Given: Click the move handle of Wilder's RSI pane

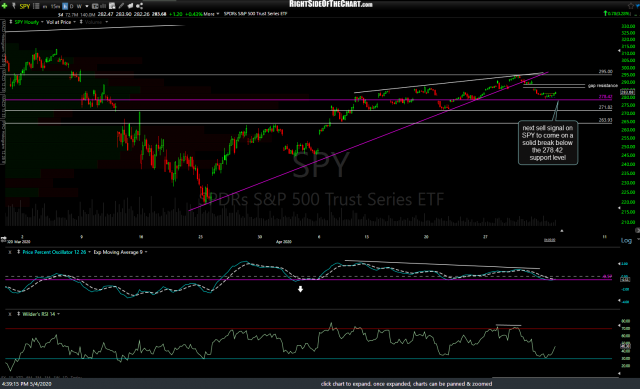Looking at the screenshot, I should (x=18, y=314).
